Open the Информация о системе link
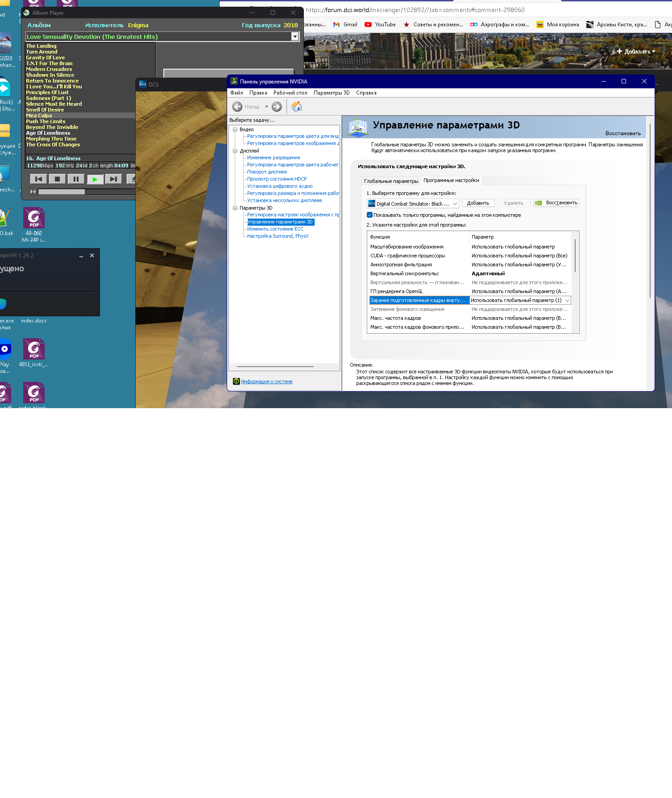This screenshot has width=672, height=798. pos(267,381)
